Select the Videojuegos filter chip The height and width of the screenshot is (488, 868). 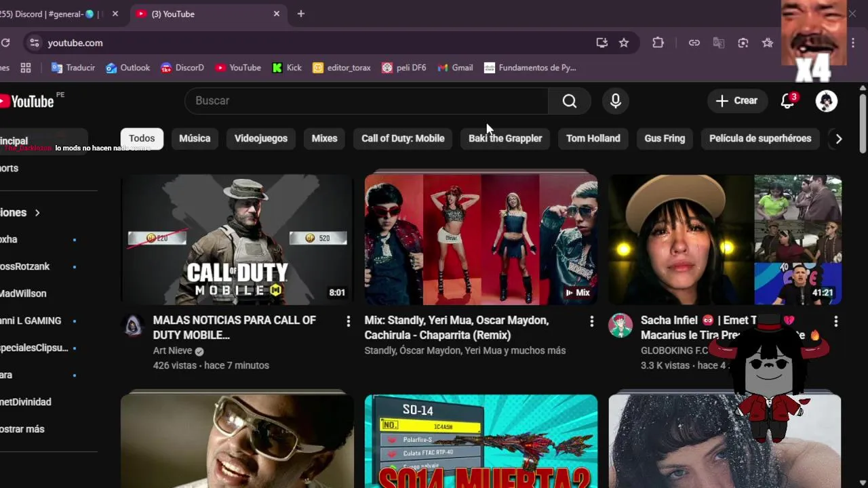261,138
